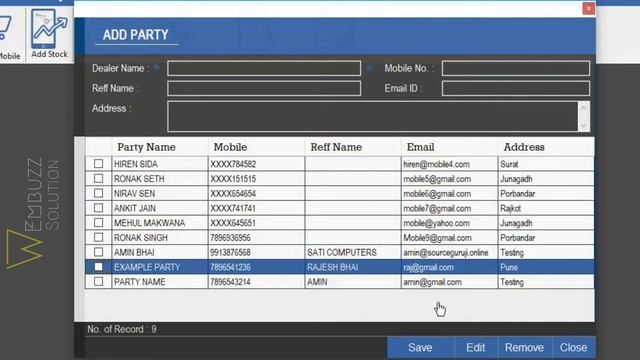Select the RONAK SINGH party name cell

pyautogui.click(x=160, y=238)
